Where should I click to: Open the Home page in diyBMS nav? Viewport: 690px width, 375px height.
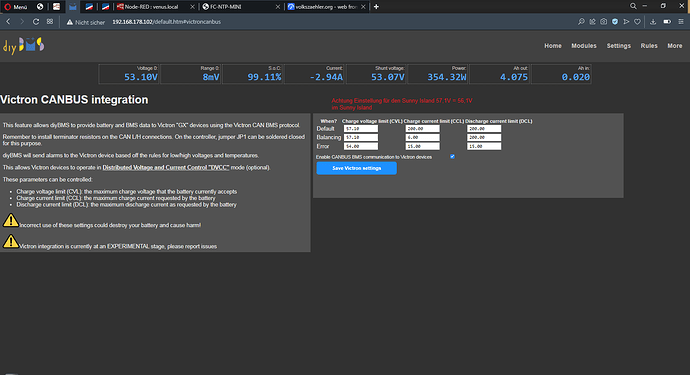pos(553,46)
